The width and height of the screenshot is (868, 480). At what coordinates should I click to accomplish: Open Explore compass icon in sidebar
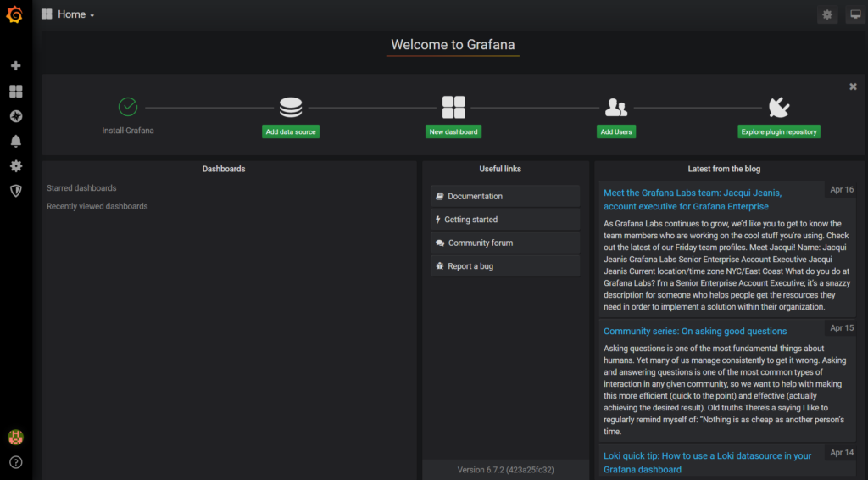(x=15, y=116)
